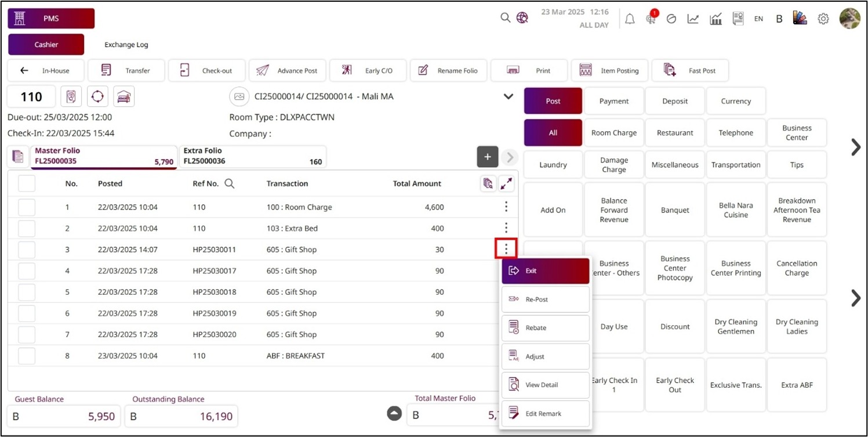Viewport: 868px width, 437px height.
Task: Toggle the select-all checkbox in table header
Action: coord(27,183)
